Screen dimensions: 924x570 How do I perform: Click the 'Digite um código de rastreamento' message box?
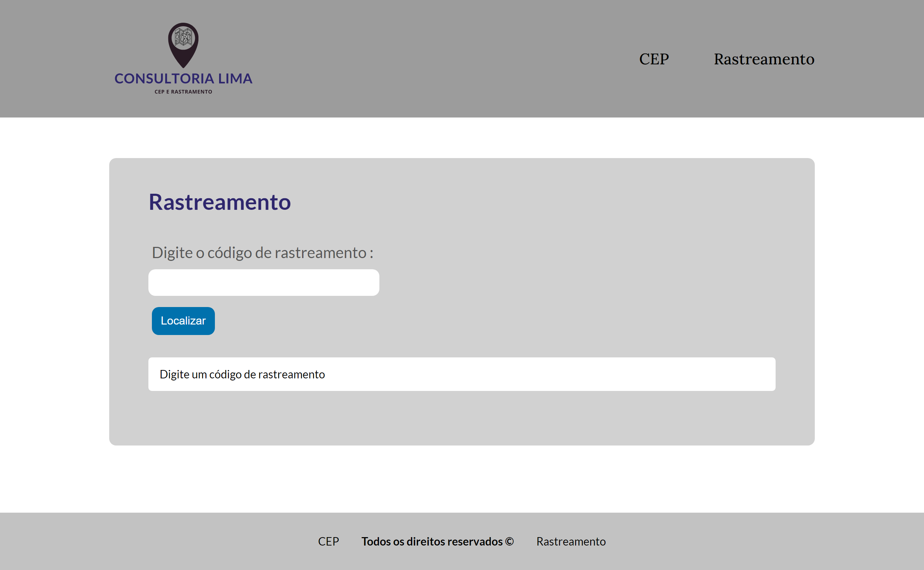point(424,374)
